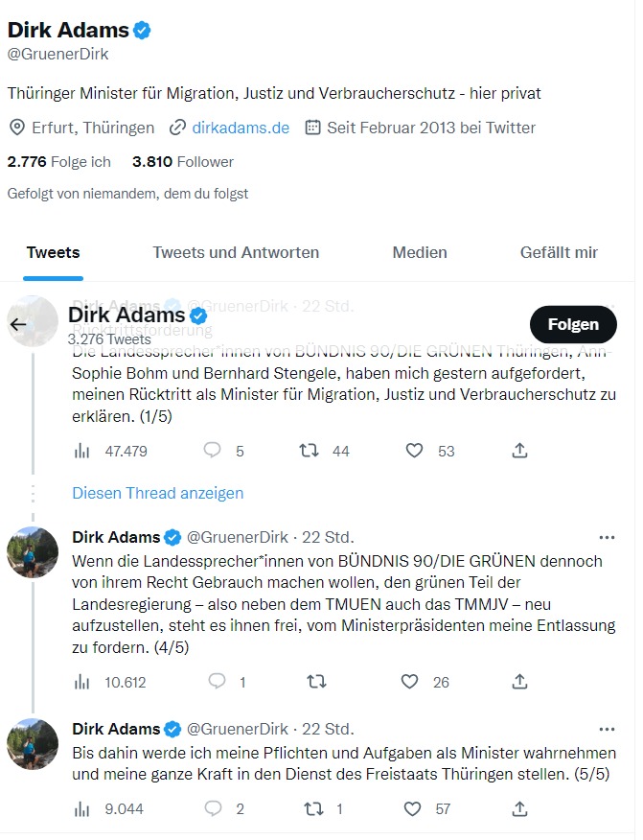Show the 3.810 Follower list

coord(183,162)
